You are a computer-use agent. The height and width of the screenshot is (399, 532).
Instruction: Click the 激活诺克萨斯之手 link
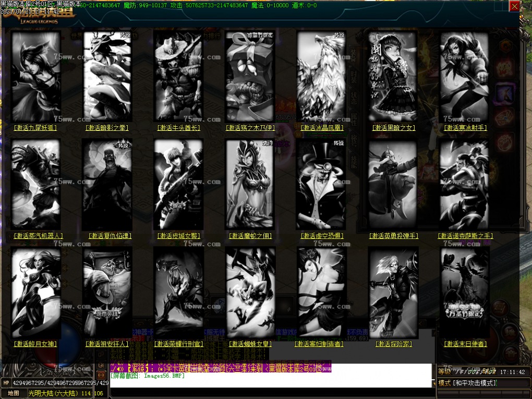pyautogui.click(x=465, y=235)
